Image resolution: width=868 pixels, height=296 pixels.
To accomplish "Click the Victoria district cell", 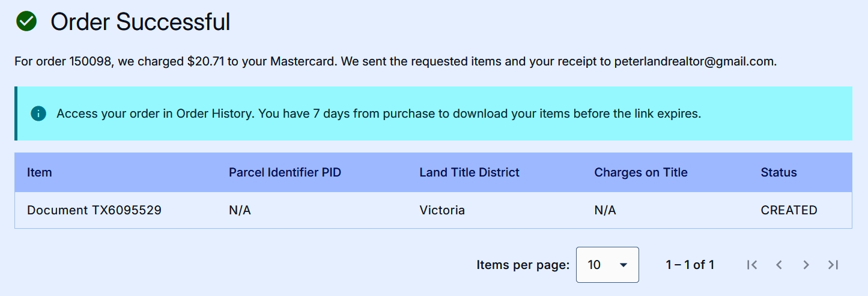I will click(x=442, y=210).
